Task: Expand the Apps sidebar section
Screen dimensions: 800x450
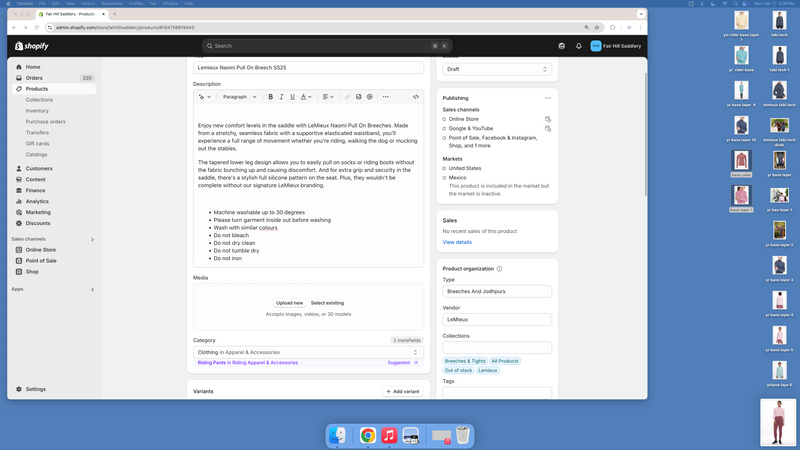Action: click(92, 289)
